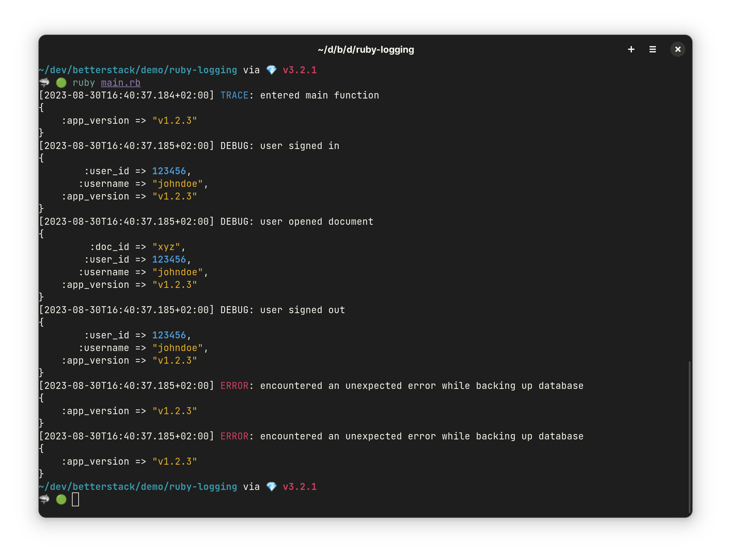Click the top ~/dev/betterstack/demo/ruby-logging path
Screen dimensions: 731x560
click(x=138, y=70)
